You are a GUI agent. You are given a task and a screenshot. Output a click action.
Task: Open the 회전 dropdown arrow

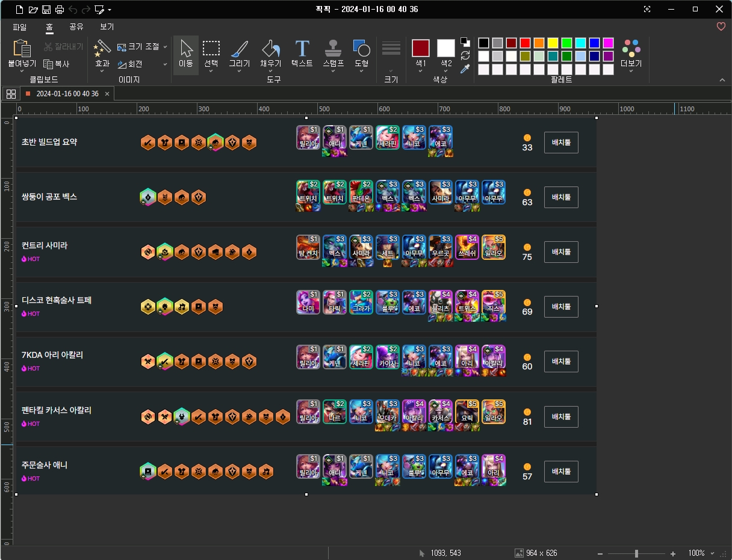point(165,64)
